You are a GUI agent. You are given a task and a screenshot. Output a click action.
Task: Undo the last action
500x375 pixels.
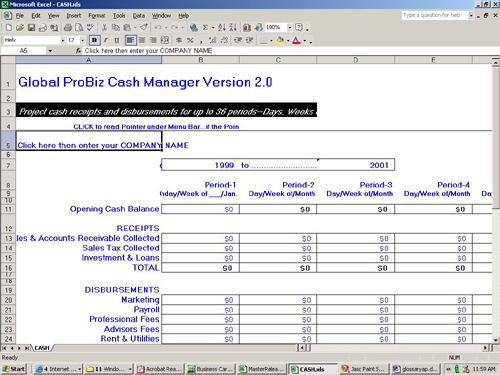[158, 28]
